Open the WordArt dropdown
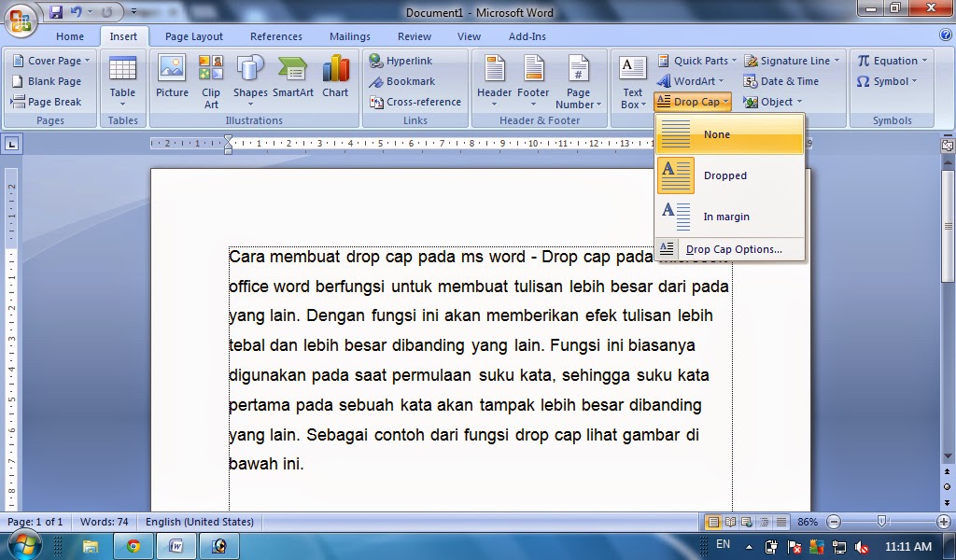 pyautogui.click(x=689, y=81)
